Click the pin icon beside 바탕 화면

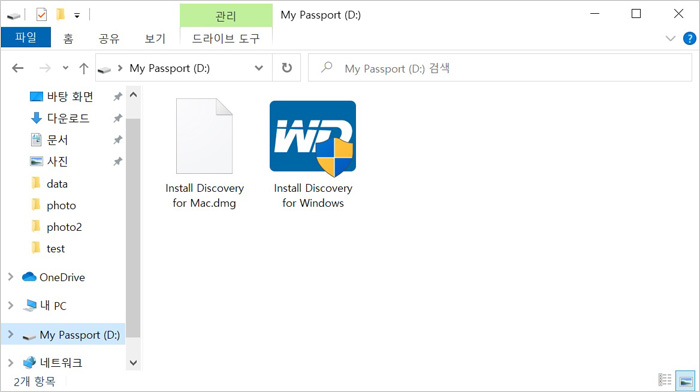(x=117, y=96)
